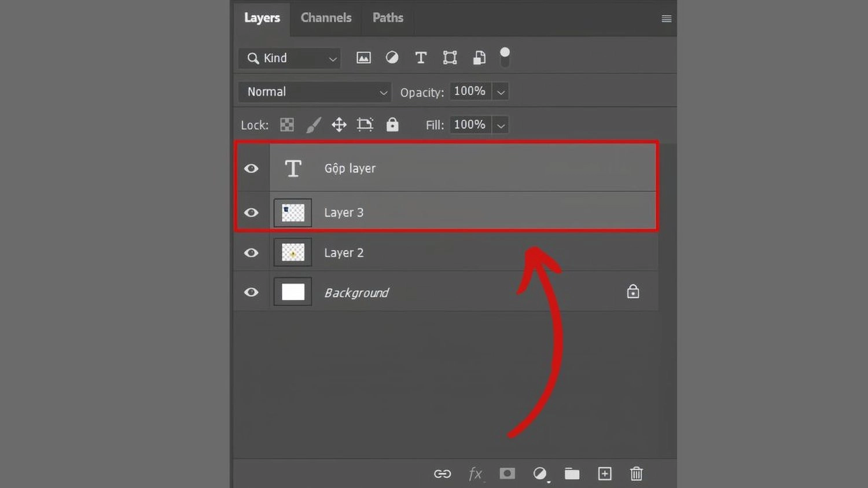
Task: Click the 'Fill:' label
Action: click(x=435, y=125)
